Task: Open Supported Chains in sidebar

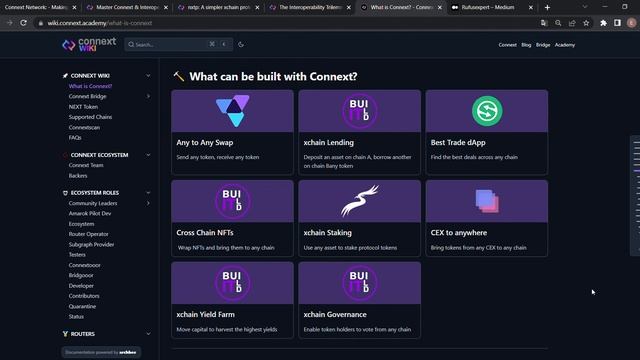Action: (x=90, y=117)
